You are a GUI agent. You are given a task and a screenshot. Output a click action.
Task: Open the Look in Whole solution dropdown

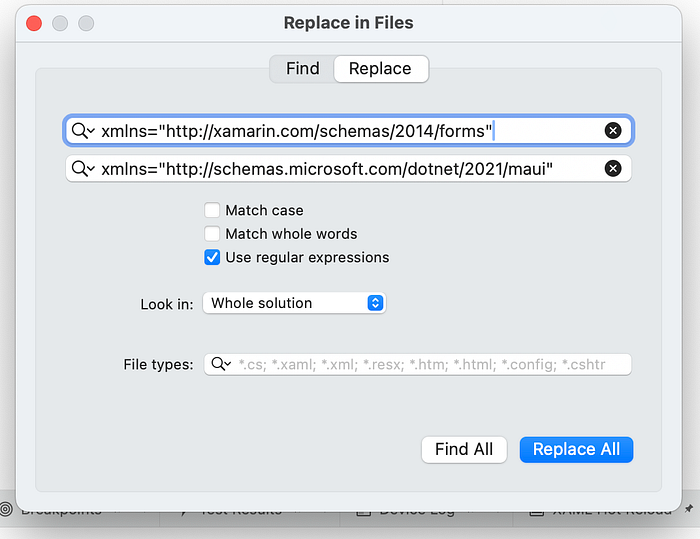pyautogui.click(x=294, y=303)
